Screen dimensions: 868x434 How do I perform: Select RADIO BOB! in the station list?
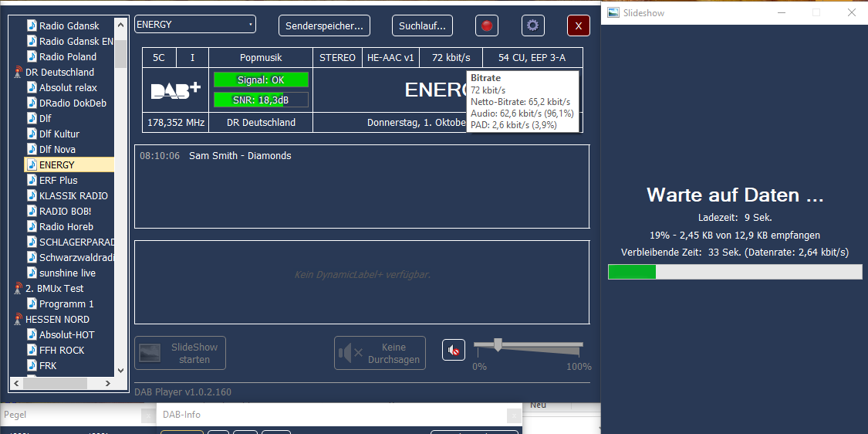point(66,211)
